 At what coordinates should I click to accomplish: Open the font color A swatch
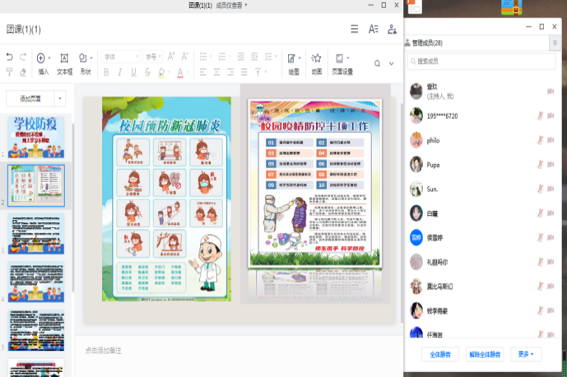180,73
